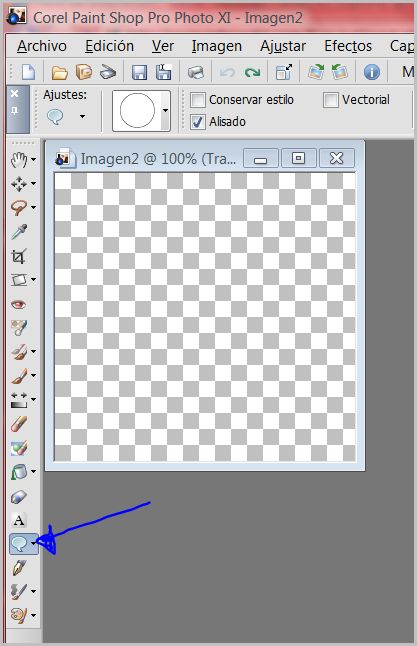This screenshot has width=417, height=646.
Task: Choose the Eraser tool
Action: tap(19, 496)
